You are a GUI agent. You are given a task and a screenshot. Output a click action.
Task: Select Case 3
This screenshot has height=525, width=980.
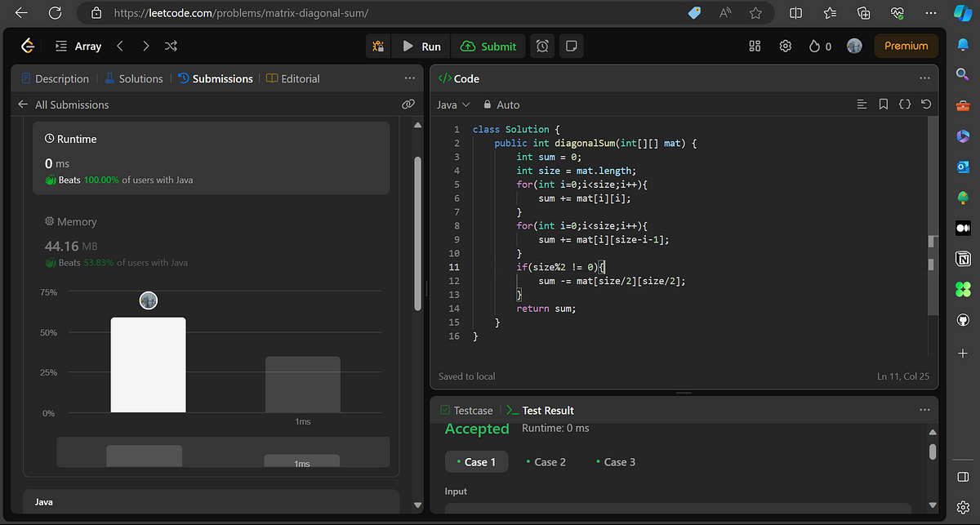[x=616, y=462]
